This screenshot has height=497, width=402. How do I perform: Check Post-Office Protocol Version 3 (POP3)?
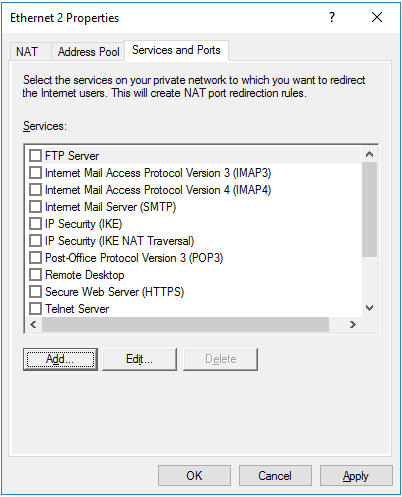point(35,258)
